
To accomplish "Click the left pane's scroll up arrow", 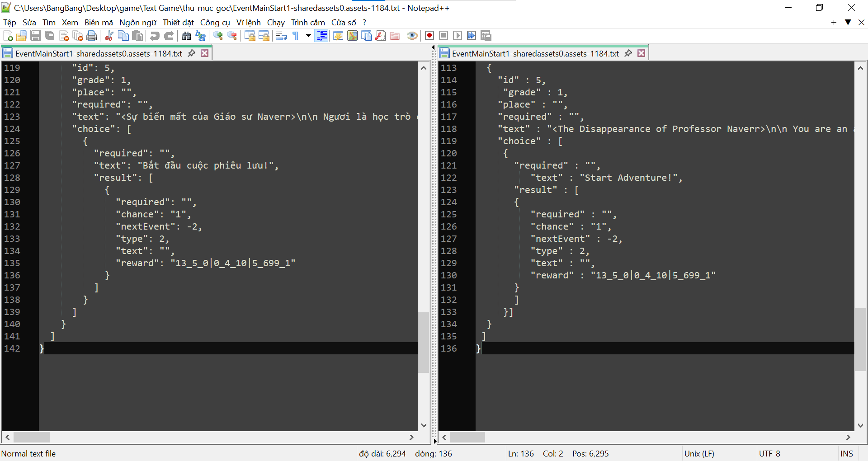I will tap(424, 68).
